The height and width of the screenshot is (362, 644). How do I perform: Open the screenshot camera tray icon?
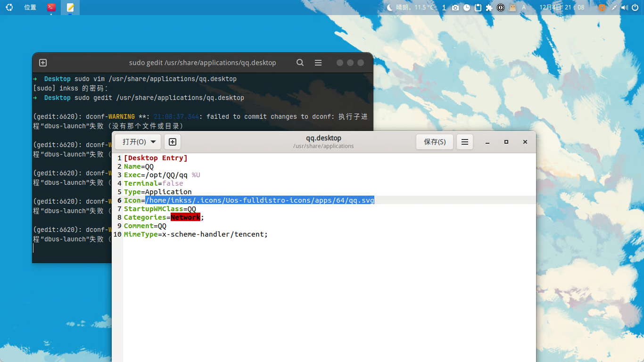455,8
